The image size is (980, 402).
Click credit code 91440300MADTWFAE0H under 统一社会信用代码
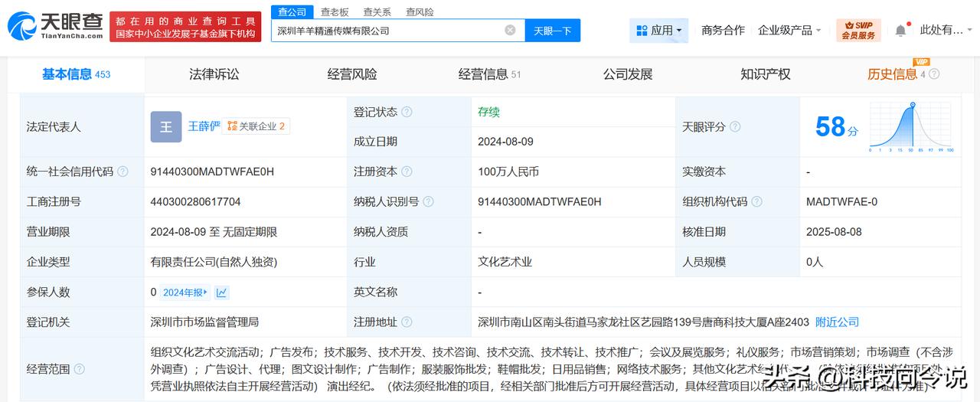212,172
